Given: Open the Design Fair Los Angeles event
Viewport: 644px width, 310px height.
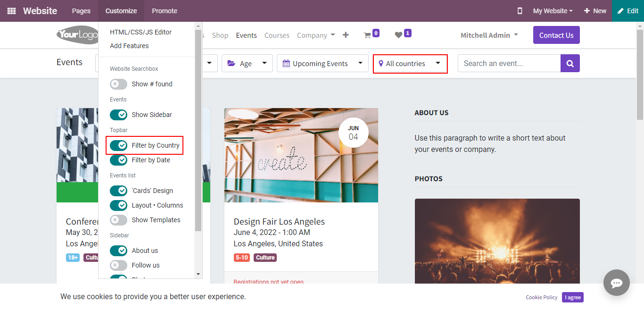Looking at the screenshot, I should [279, 222].
